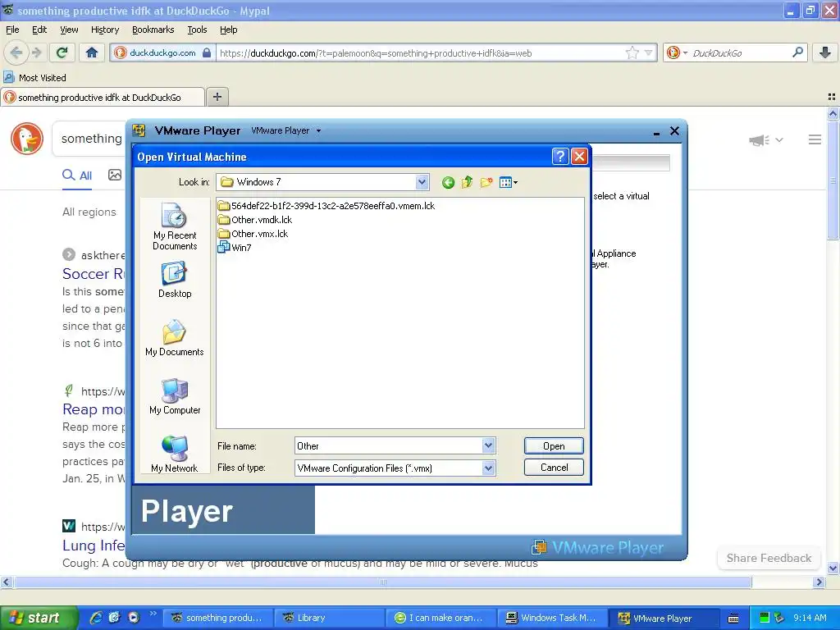Create a new folder in dialog

tap(486, 183)
